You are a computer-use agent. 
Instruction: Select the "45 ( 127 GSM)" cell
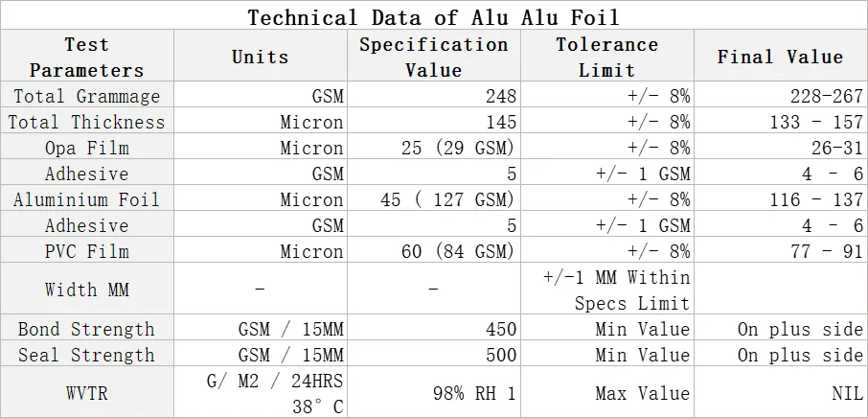448,199
